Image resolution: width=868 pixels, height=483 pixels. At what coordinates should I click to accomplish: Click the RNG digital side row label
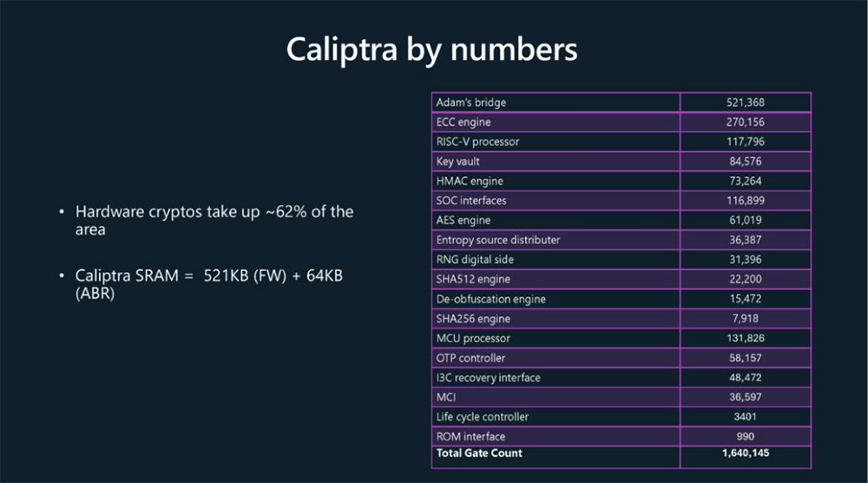474,260
